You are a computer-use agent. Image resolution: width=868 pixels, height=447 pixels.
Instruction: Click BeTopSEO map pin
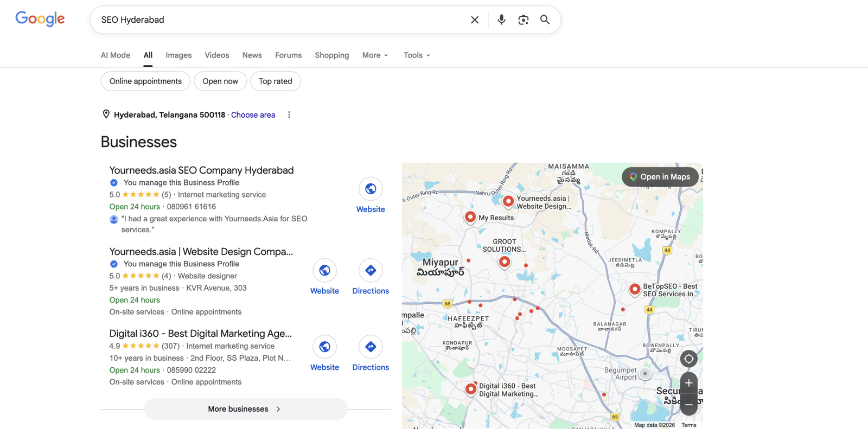coord(635,289)
